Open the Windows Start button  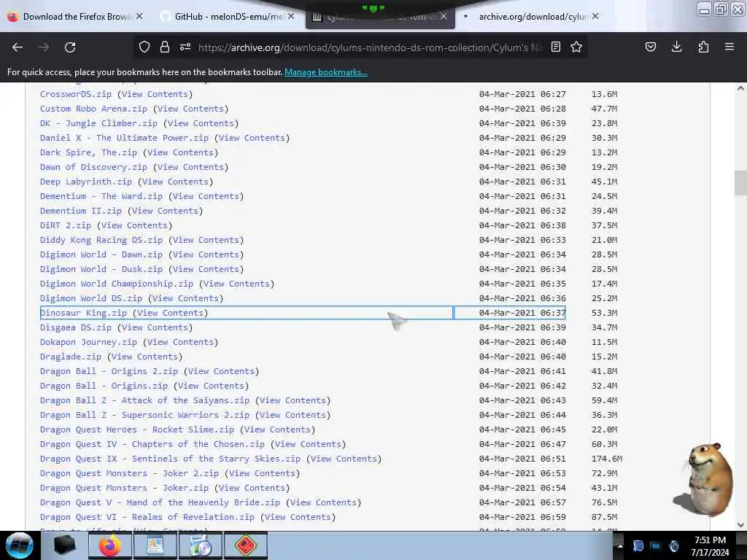coord(20,545)
